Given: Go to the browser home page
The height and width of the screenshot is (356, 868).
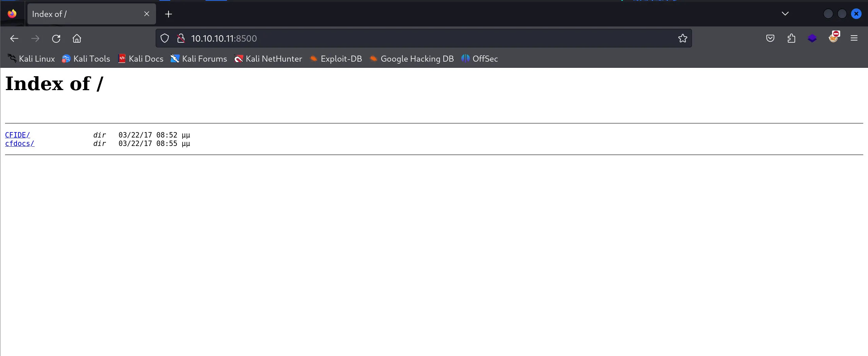Looking at the screenshot, I should [x=77, y=39].
